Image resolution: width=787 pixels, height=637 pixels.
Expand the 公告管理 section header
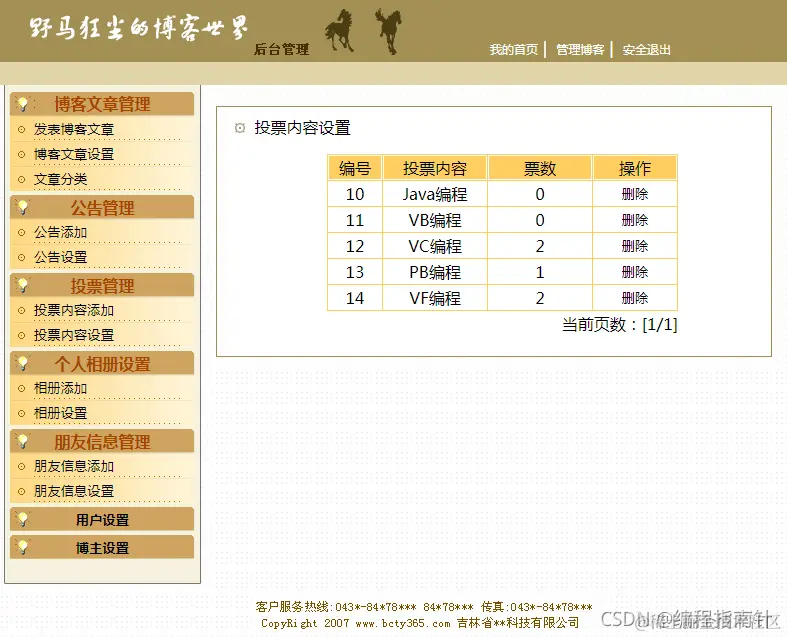pos(102,207)
